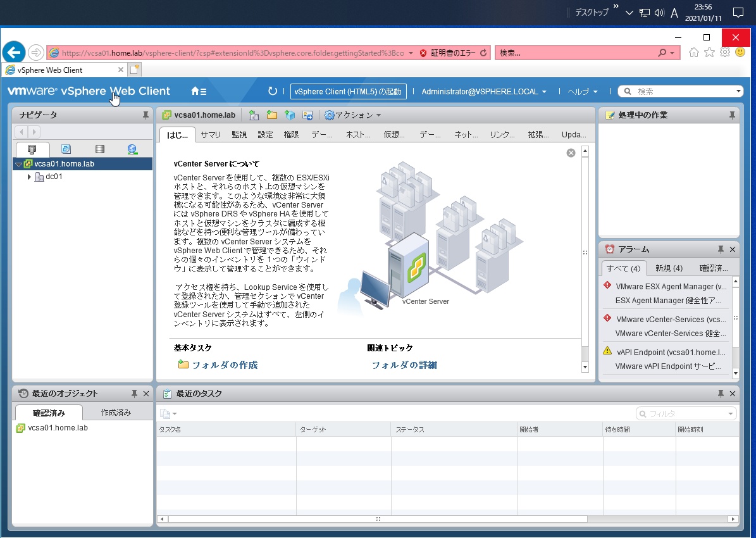Viewport: 756px width, 538px height.
Task: Open the 作成済み recent objects tab
Action: coord(116,413)
